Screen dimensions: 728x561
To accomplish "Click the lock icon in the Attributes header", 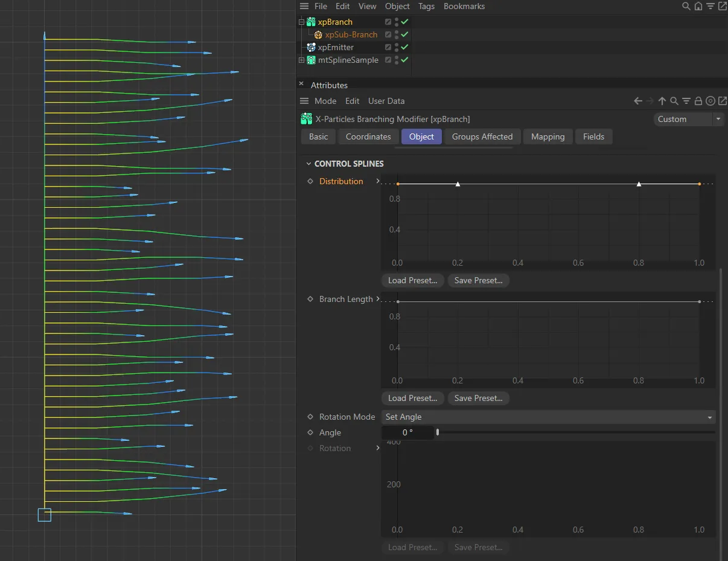I will click(698, 101).
